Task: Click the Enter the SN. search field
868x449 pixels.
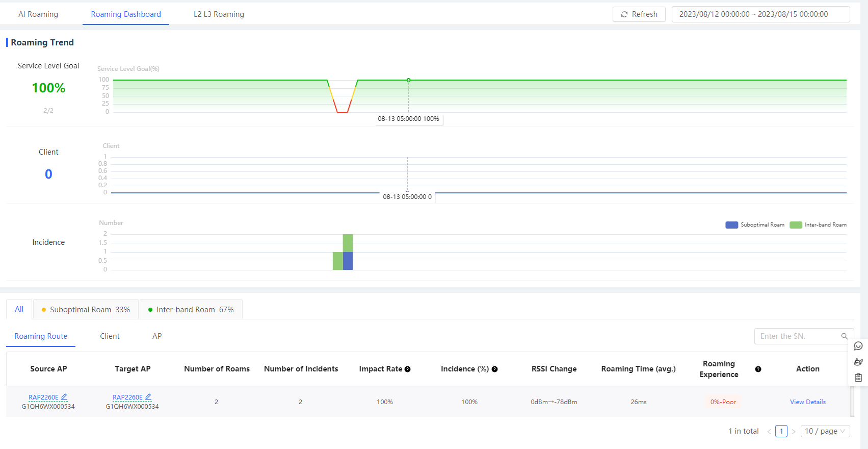Action: 798,336
